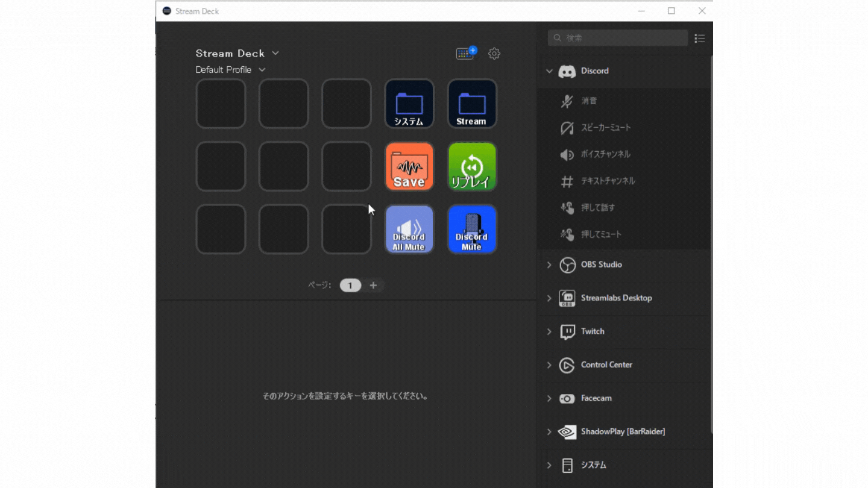Select the 消音 action label
Viewport: 868px width, 488px height.
590,101
